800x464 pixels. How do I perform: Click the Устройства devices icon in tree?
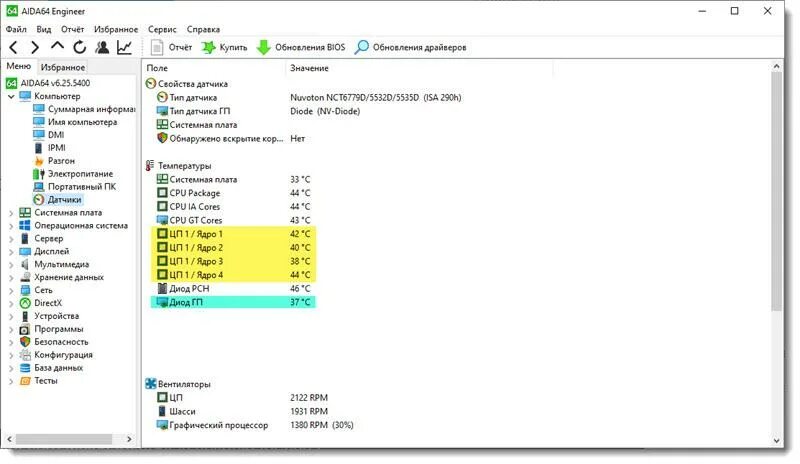(25, 316)
